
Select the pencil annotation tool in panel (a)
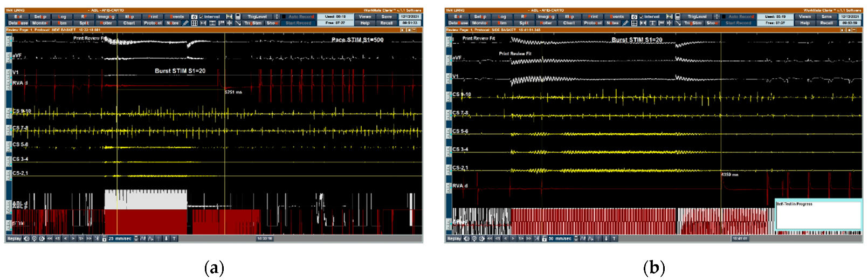pos(186,23)
